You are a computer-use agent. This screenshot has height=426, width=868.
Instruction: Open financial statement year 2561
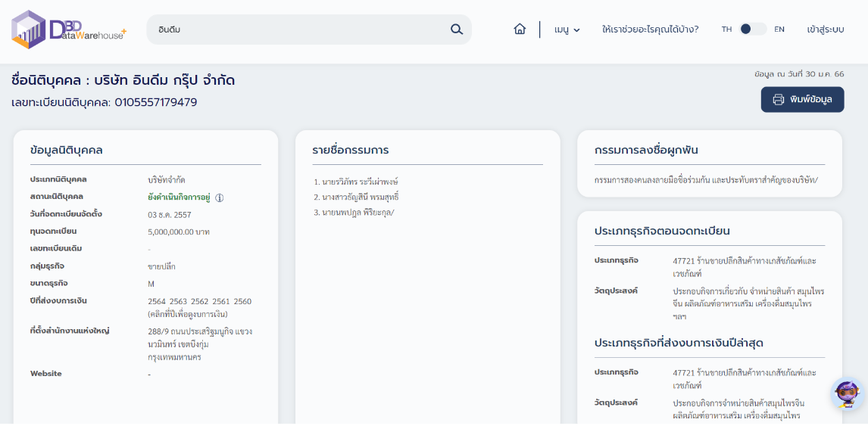click(x=221, y=301)
